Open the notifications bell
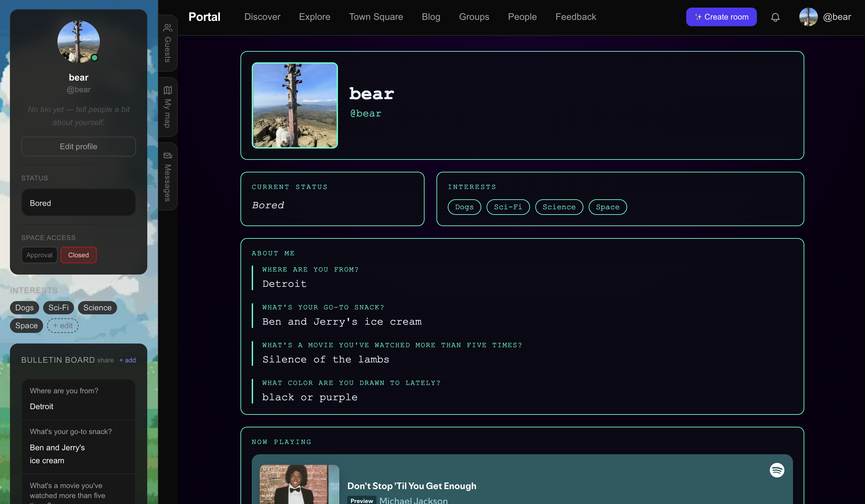This screenshot has width=865, height=504. (775, 17)
